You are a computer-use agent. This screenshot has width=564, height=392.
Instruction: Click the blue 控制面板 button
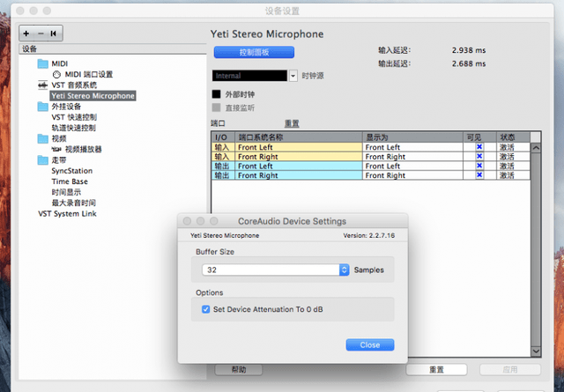tap(254, 52)
